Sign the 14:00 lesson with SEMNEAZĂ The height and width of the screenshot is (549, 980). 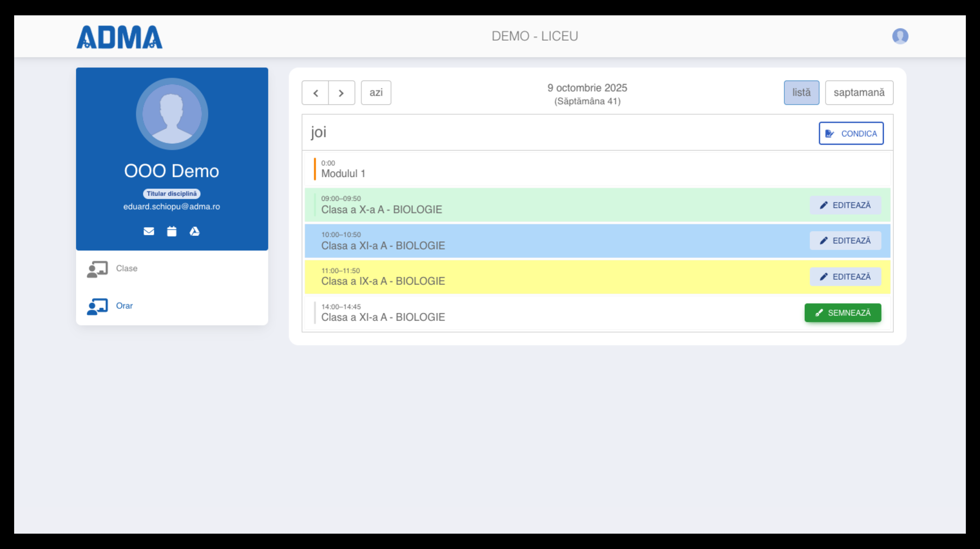click(842, 313)
